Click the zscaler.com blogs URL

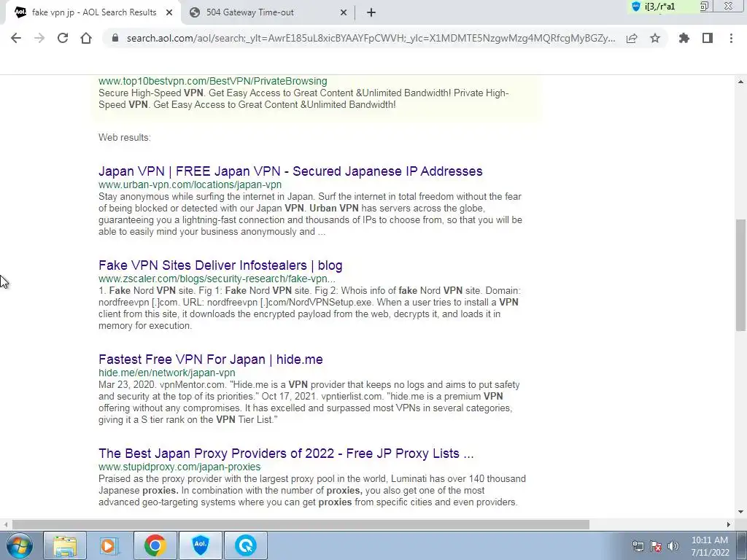(x=217, y=279)
